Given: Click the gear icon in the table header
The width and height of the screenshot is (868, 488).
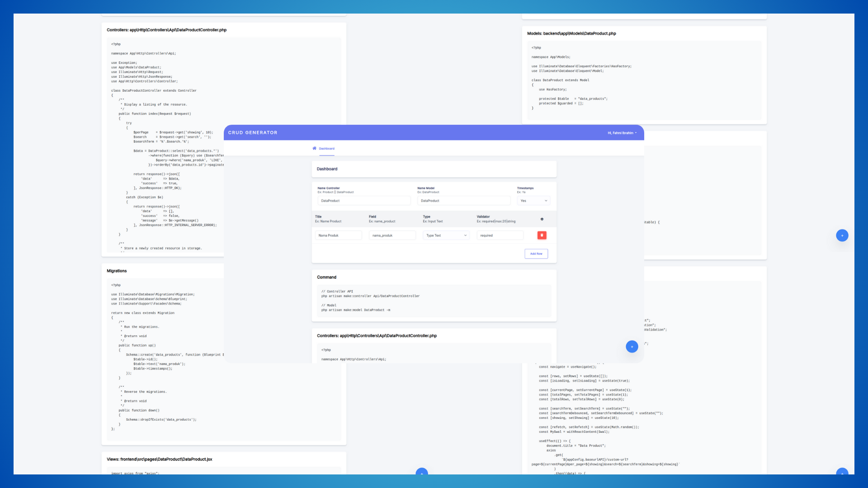Looking at the screenshot, I should click(x=542, y=219).
